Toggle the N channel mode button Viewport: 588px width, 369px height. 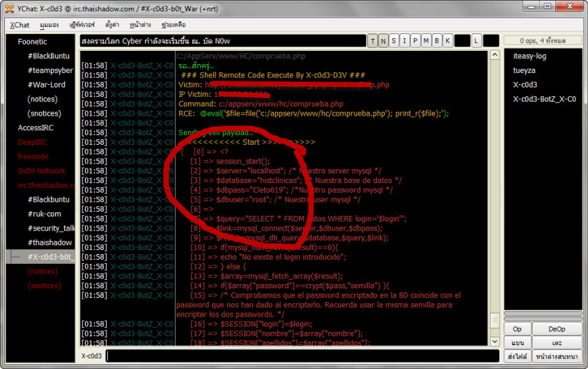click(x=383, y=41)
